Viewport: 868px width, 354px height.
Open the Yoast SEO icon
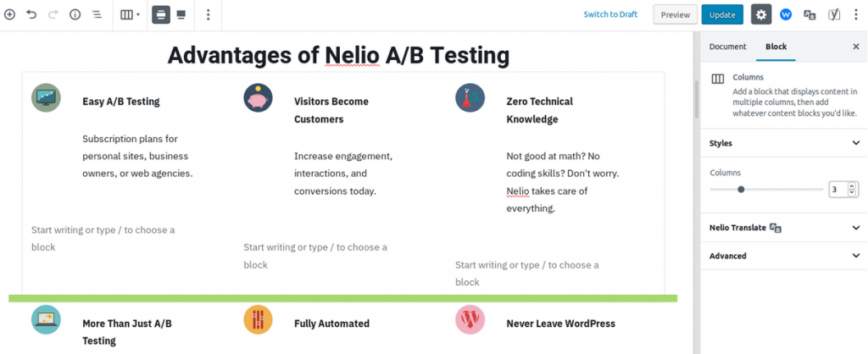click(x=834, y=14)
